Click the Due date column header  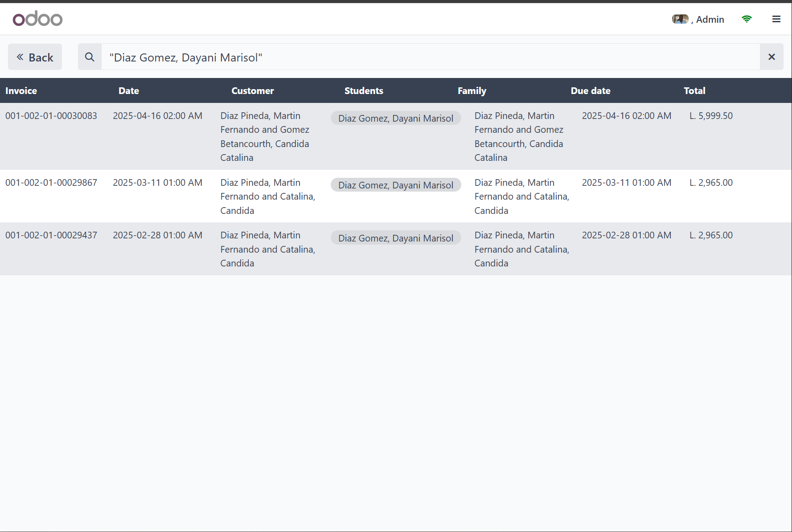coord(590,91)
